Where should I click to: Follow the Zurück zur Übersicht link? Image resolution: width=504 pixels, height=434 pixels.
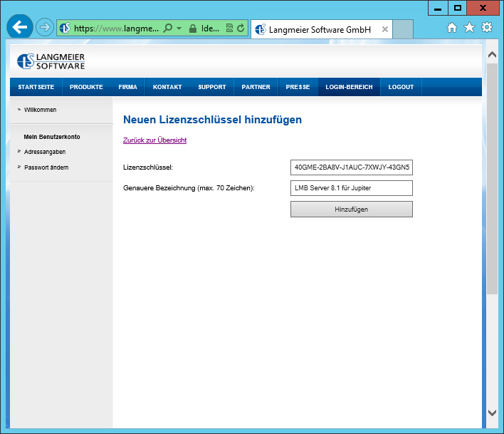click(154, 140)
